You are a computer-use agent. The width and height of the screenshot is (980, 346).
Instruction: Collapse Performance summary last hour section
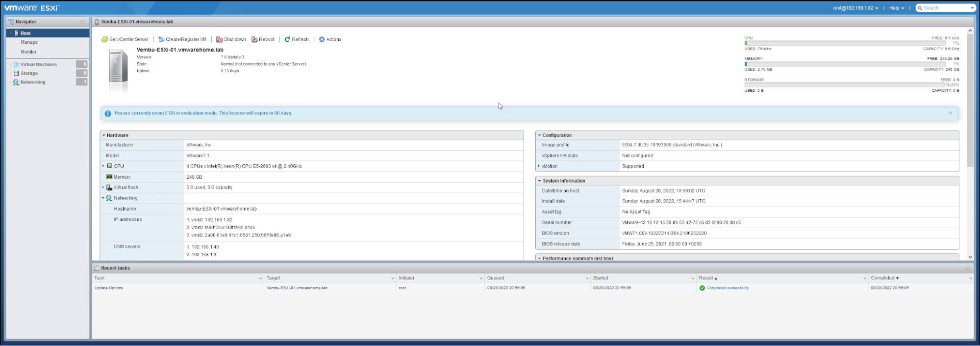[x=539, y=258]
